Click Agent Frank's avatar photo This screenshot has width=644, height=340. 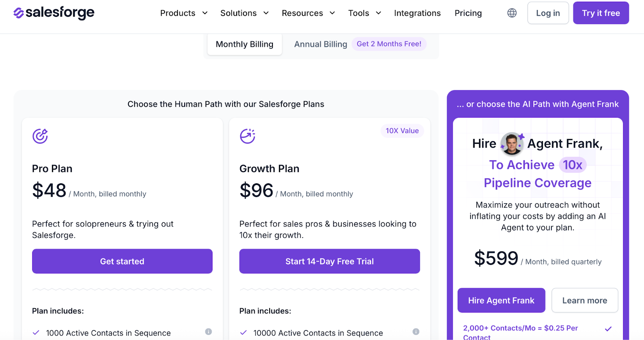click(512, 144)
